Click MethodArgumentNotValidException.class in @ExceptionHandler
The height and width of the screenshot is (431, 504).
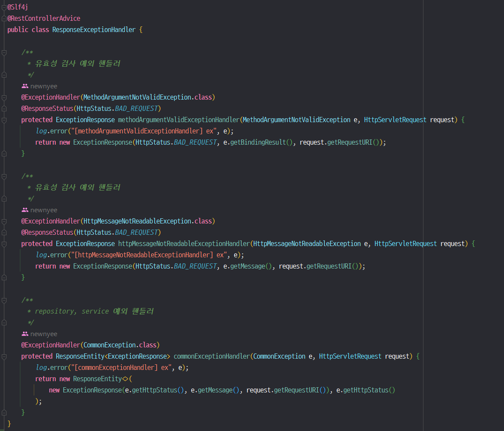(148, 97)
